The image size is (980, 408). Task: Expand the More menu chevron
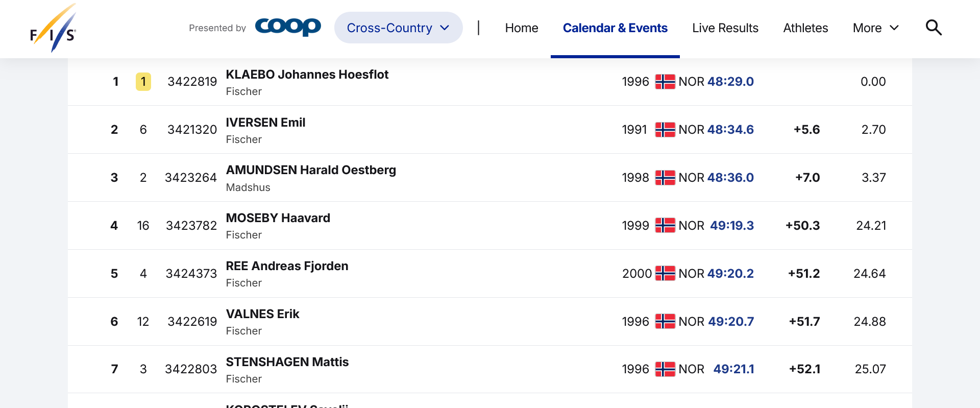tap(894, 28)
